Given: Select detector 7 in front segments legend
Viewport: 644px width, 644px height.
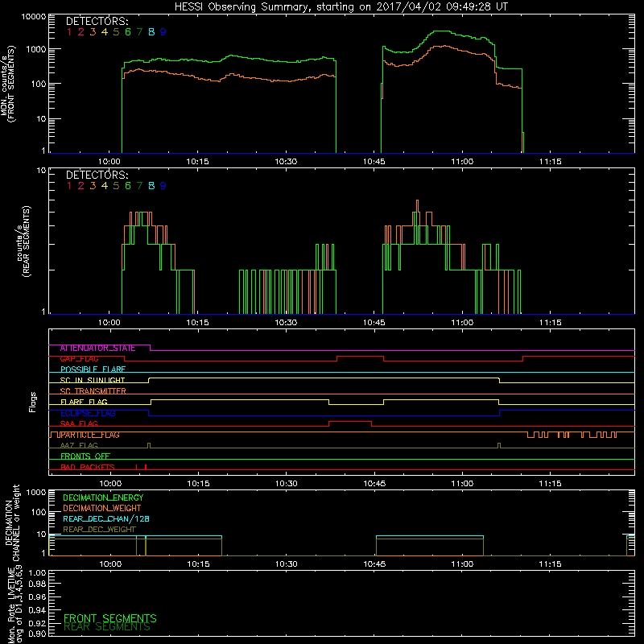Looking at the screenshot, I should (x=139, y=31).
